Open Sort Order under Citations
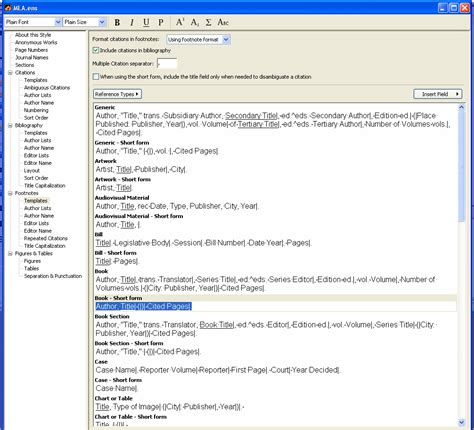Screen dimensions: 474x430 point(36,118)
